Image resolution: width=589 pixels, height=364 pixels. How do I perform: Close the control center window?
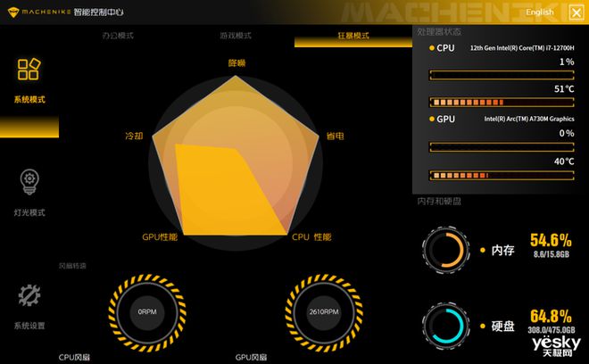[577, 12]
